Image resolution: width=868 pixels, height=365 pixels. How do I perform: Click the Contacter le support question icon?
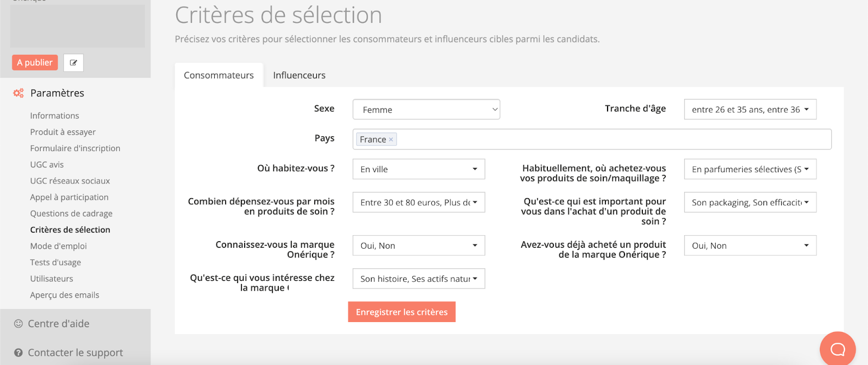pos(18,353)
